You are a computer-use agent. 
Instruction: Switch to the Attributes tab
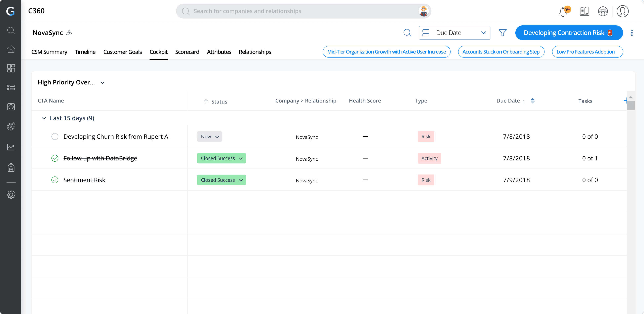(x=219, y=52)
